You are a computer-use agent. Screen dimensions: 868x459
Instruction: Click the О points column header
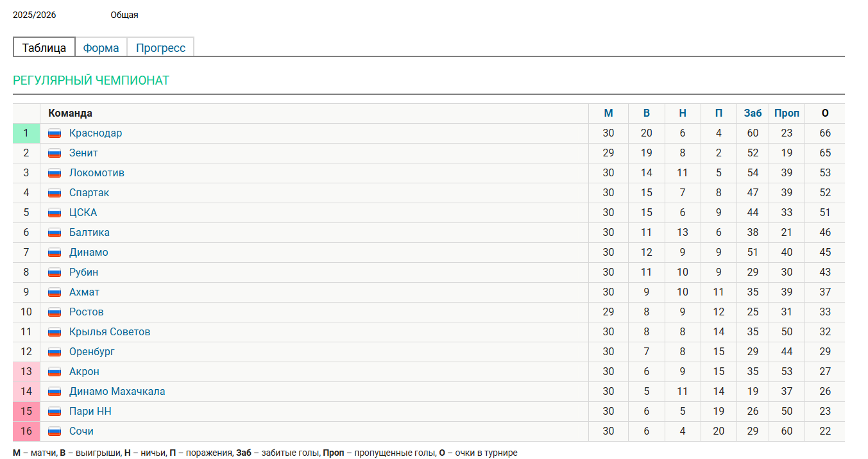coord(825,113)
